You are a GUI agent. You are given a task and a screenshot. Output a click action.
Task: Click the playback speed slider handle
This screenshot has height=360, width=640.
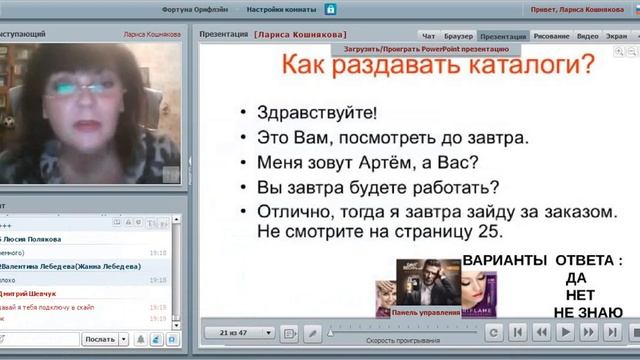[330, 333]
